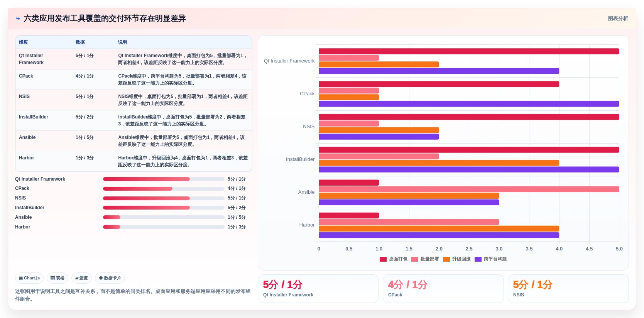Image resolution: width=644 pixels, height=318 pixels.
Task: Select the Harbor table row name
Action: pyautogui.click(x=27, y=158)
